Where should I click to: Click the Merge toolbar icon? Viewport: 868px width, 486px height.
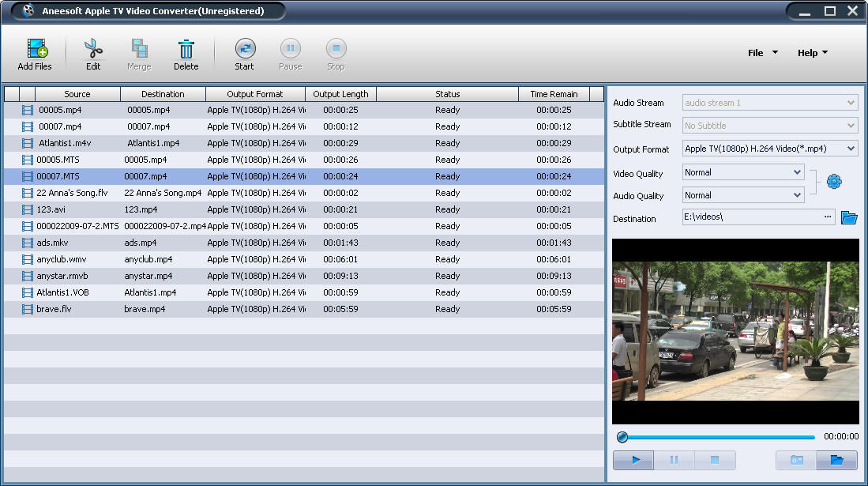point(139,49)
